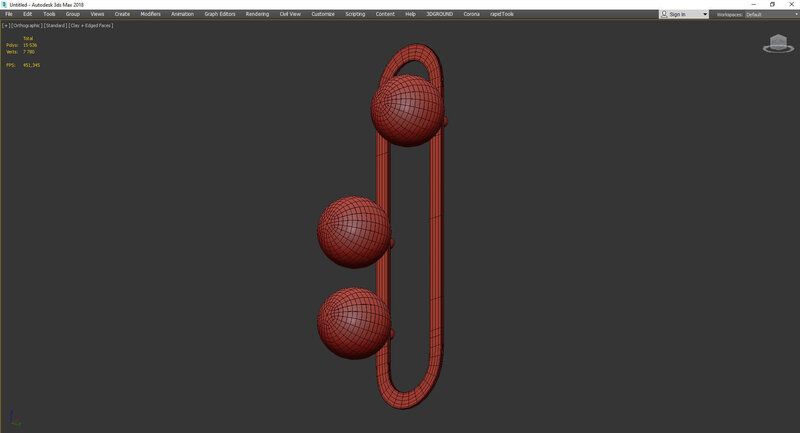Select the top sphere in the viewport
The width and height of the screenshot is (800, 433).
[x=405, y=110]
